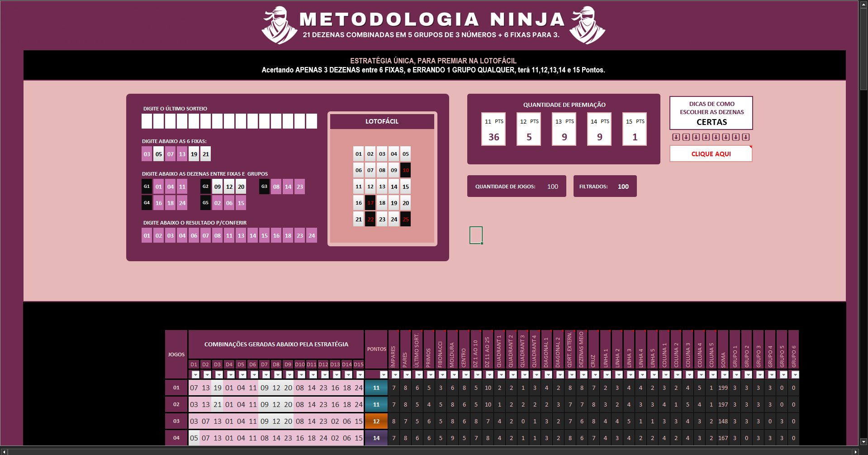Select cell 09 in group G2
The image size is (868, 455).
coord(218,187)
